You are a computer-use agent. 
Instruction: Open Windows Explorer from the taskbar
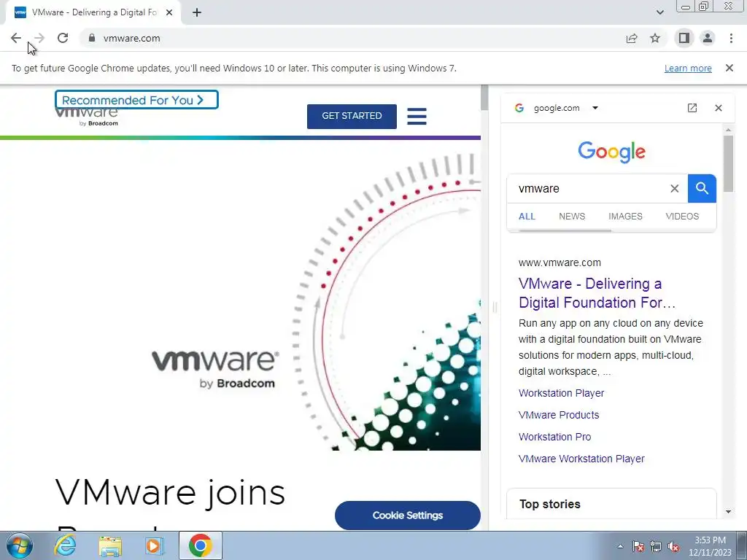(110, 545)
